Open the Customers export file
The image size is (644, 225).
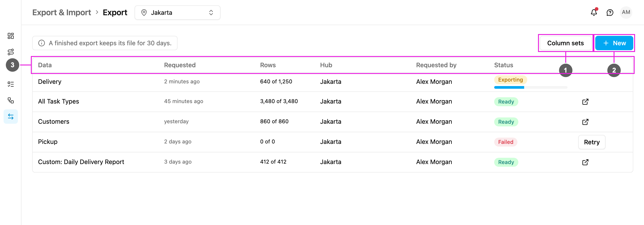point(585,122)
